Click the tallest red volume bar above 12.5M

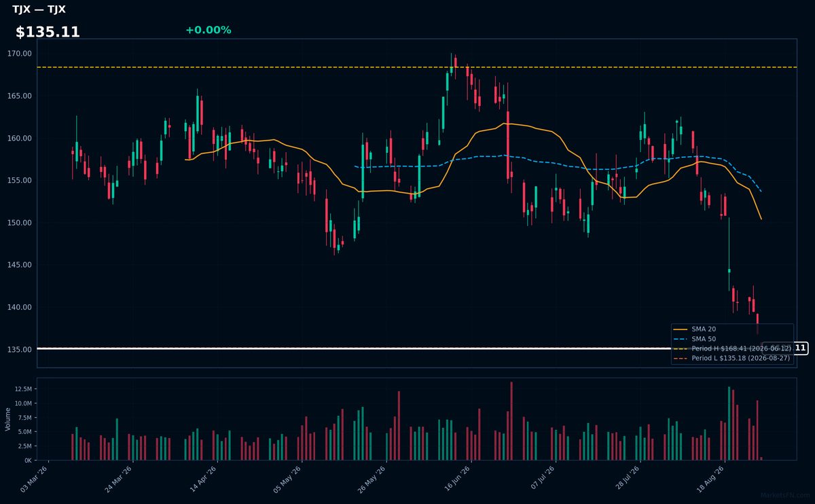pos(511,421)
